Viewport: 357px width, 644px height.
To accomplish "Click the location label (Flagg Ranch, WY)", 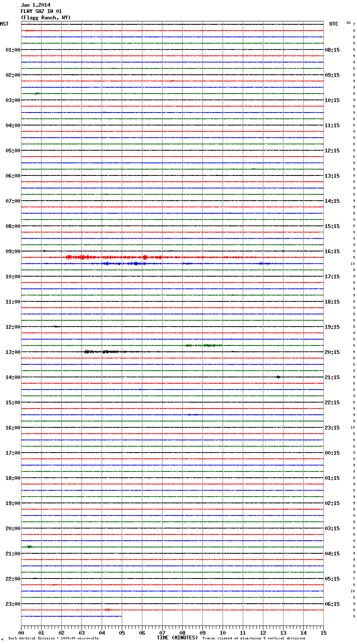I will (x=46, y=18).
